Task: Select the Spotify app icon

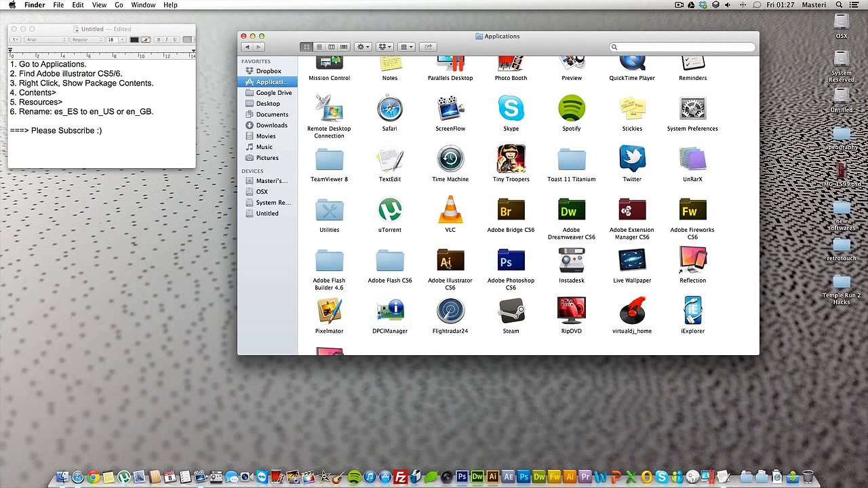Action: (x=572, y=109)
